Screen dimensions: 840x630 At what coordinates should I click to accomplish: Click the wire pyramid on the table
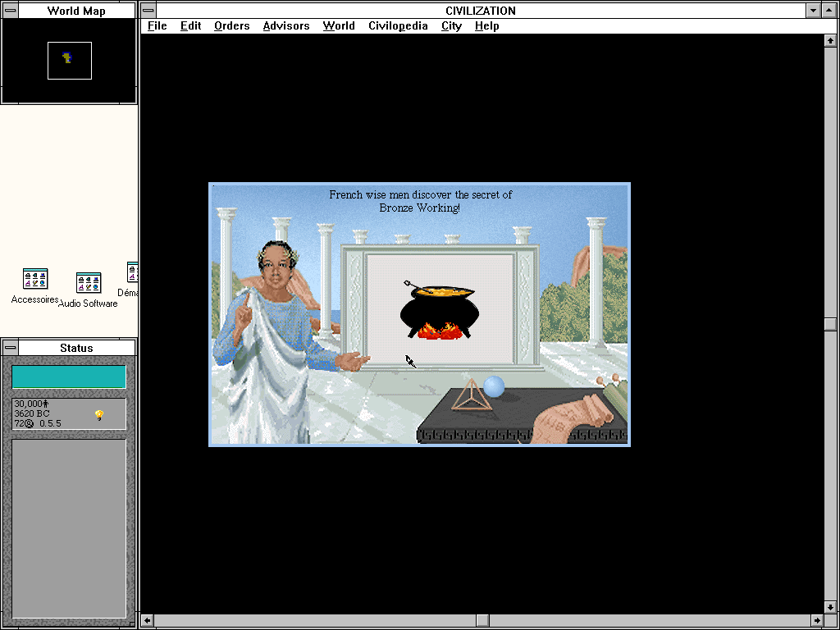pos(472,395)
